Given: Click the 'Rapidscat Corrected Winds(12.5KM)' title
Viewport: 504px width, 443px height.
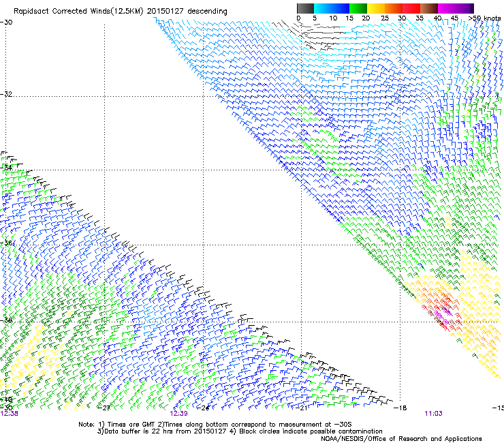Looking at the screenshot, I should 78,12.
